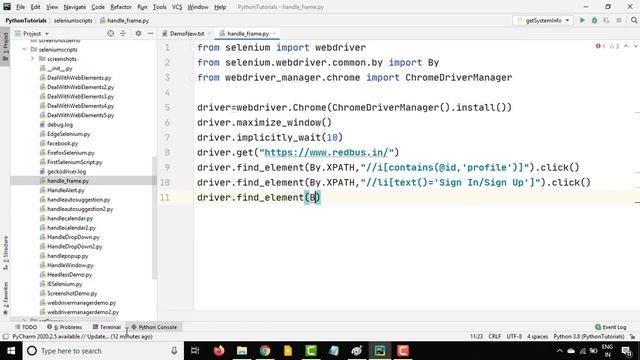Click PythonTutorials breadcrumb
The width and height of the screenshot is (640, 360).
tap(26, 20)
